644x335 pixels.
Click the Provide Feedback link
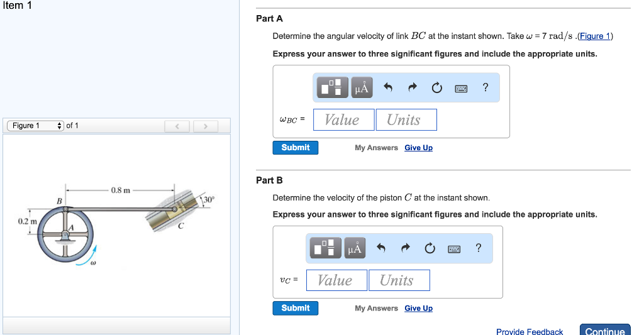[530, 331]
